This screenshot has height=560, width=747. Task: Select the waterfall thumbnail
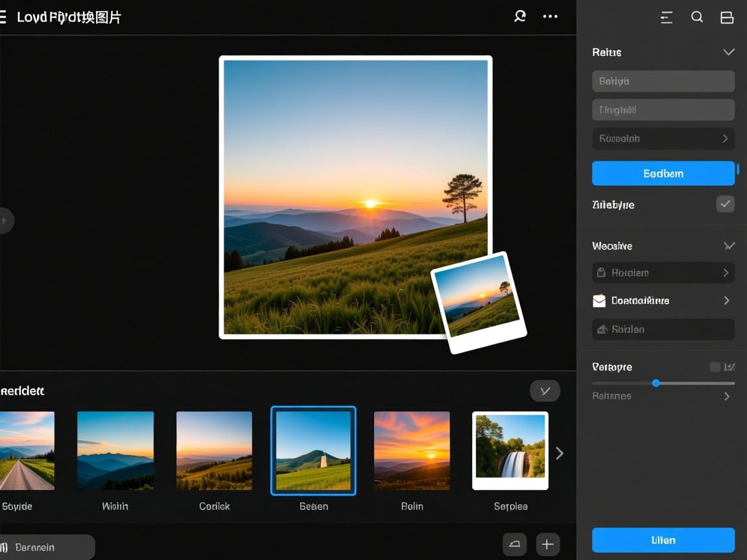[x=510, y=450]
